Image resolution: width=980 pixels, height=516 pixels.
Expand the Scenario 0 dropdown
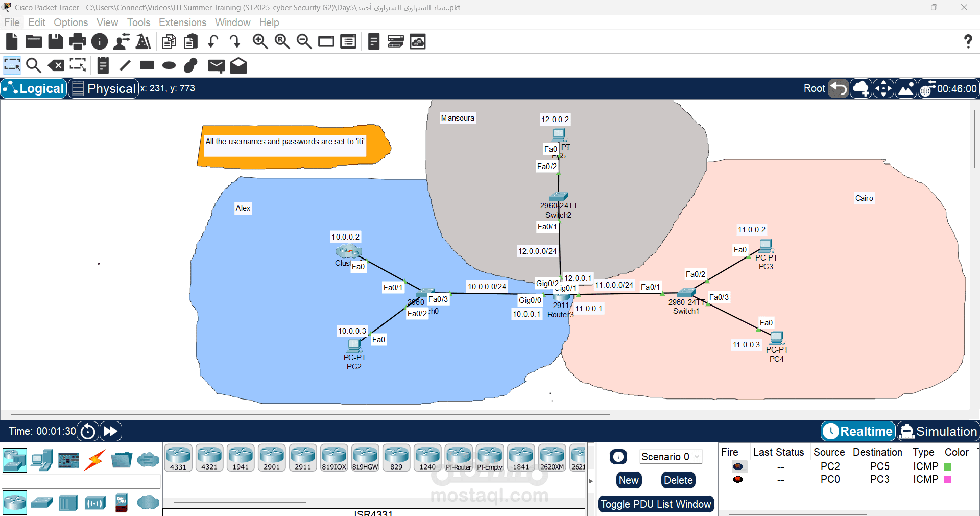coord(671,456)
